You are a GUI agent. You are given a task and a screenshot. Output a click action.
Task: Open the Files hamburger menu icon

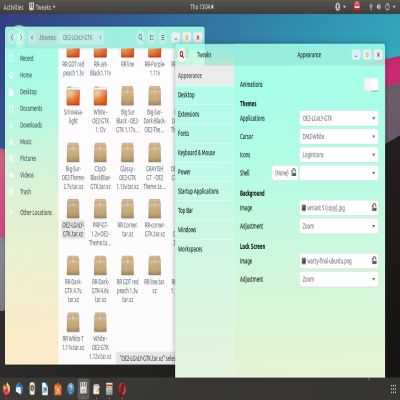[x=163, y=37]
